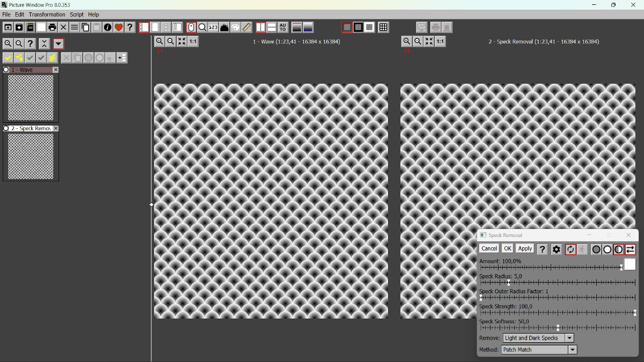This screenshot has height=362, width=644.
Task: Open the histogram tool icon
Action: click(x=224, y=27)
